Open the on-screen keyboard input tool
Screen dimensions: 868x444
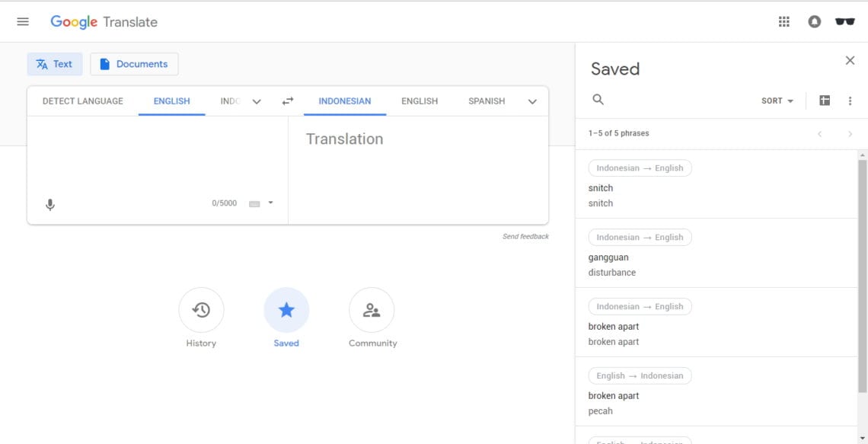tap(255, 203)
